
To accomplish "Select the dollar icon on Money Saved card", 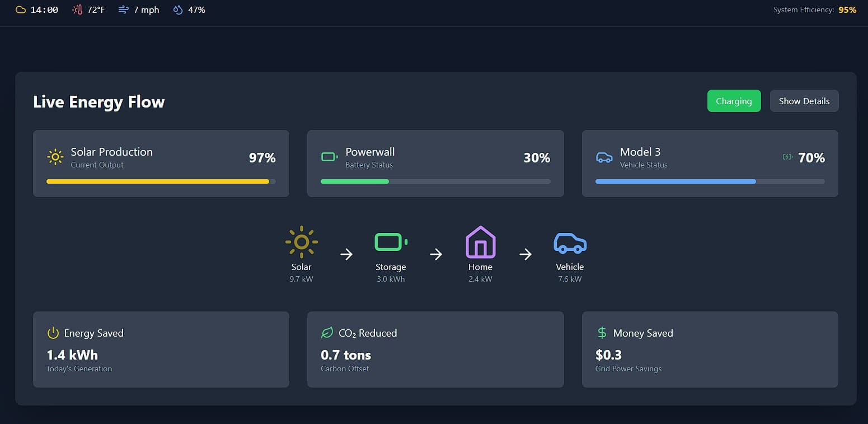I will (x=602, y=332).
